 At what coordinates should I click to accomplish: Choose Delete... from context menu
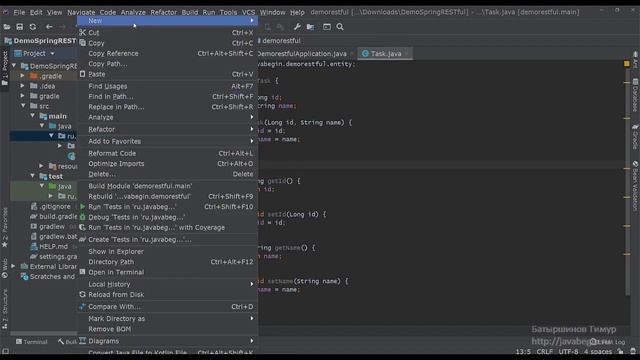click(167, 174)
